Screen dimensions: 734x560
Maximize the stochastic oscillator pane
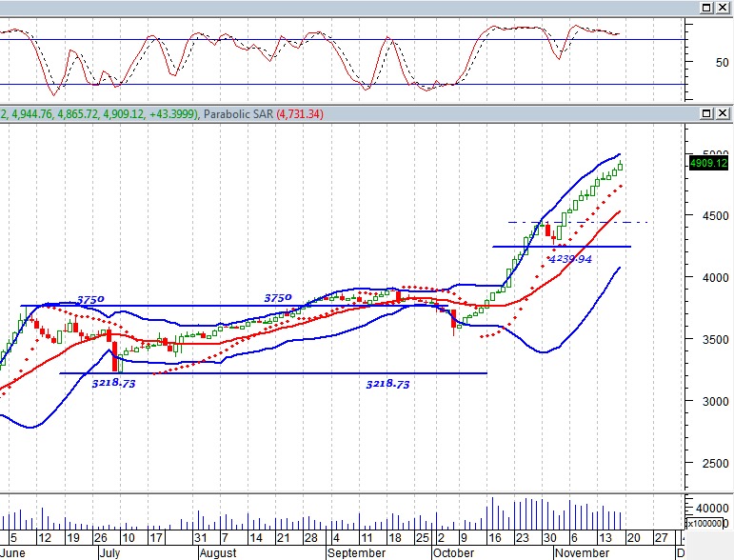(x=706, y=7)
